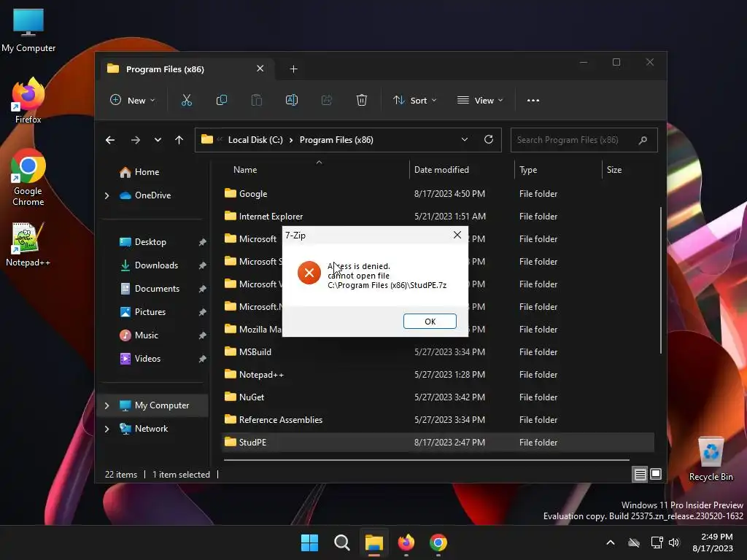747x560 pixels.
Task: Go back with the left arrow button
Action: pyautogui.click(x=110, y=140)
